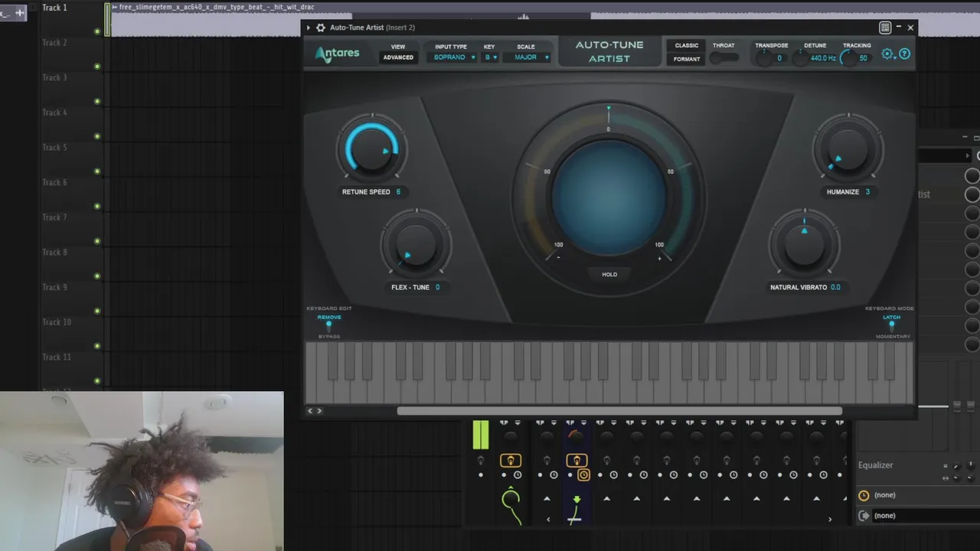Click orange armed icon on first mixer insert
980x551 pixels.
(x=511, y=461)
